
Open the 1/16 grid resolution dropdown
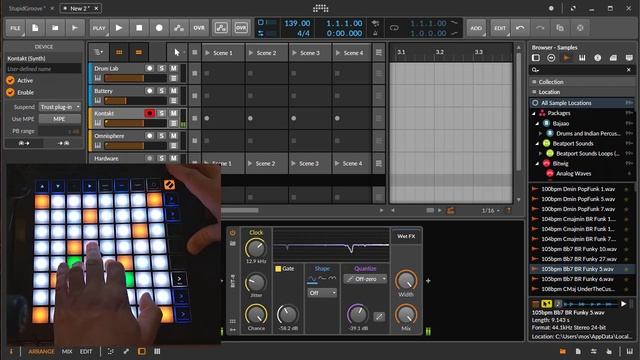point(490,211)
